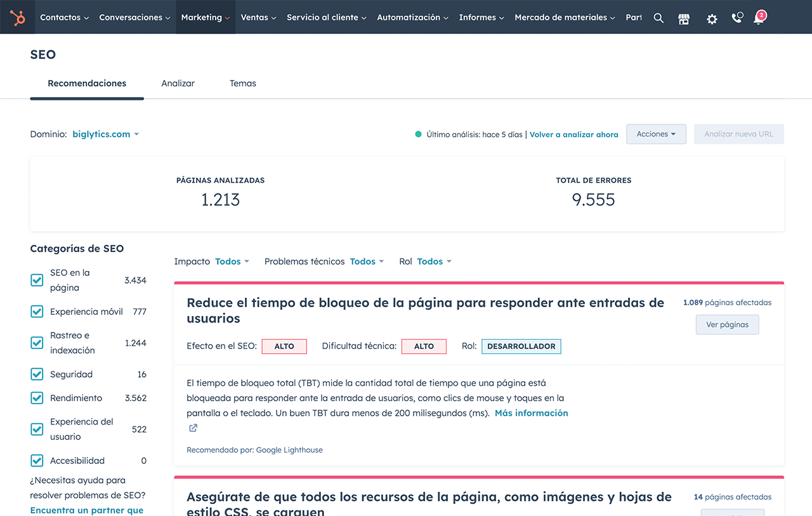Open the Acciones dropdown button

coord(656,134)
